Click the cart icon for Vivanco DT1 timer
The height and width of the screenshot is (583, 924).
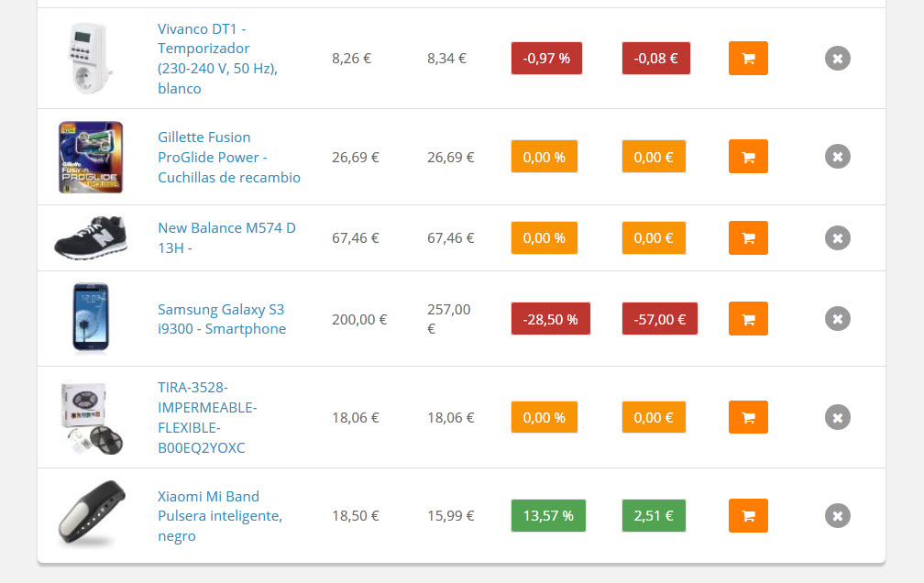click(x=748, y=59)
